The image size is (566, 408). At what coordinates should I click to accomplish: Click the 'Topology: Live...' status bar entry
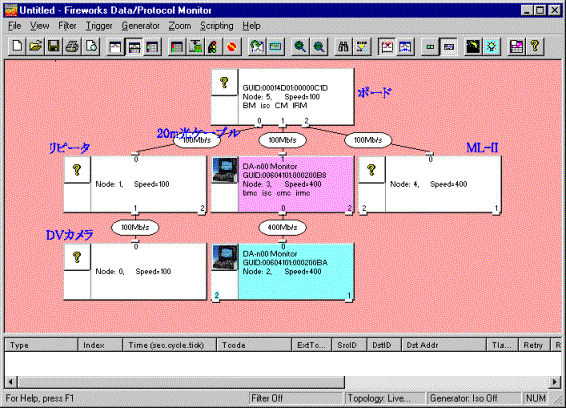pyautogui.click(x=385, y=398)
